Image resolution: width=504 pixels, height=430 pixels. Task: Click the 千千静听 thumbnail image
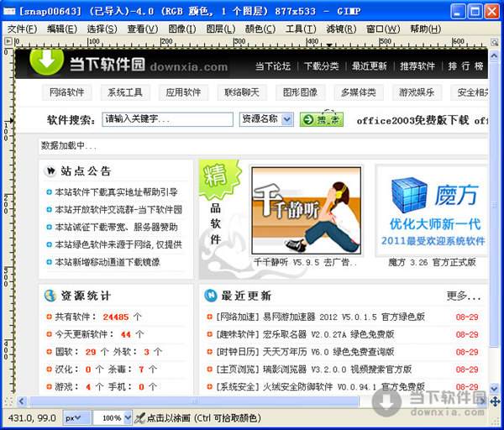pos(306,211)
